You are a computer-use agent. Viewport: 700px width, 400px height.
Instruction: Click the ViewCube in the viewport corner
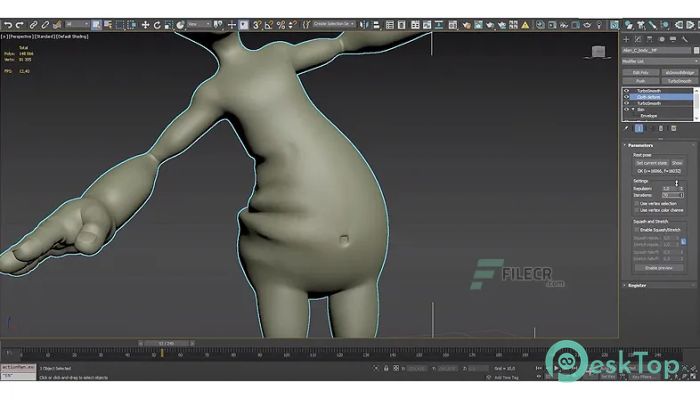point(598,52)
